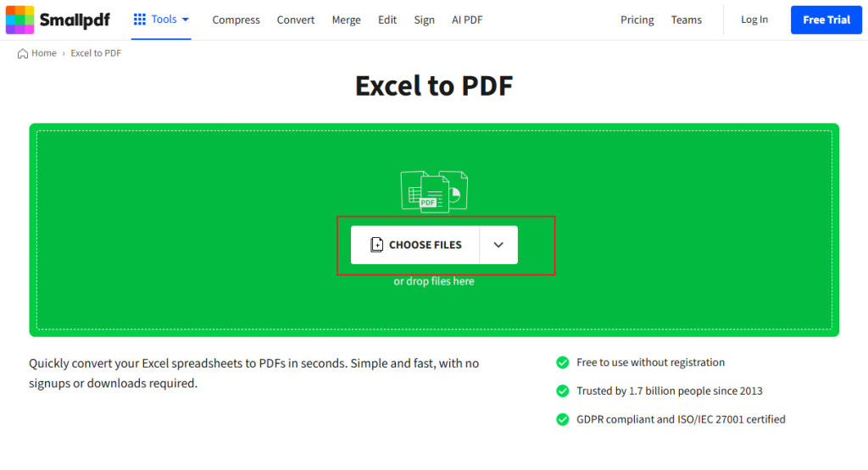The image size is (868, 470).
Task: Click 'GDPR compliant and ISO/IEC 27001 certified'
Action: pos(681,419)
